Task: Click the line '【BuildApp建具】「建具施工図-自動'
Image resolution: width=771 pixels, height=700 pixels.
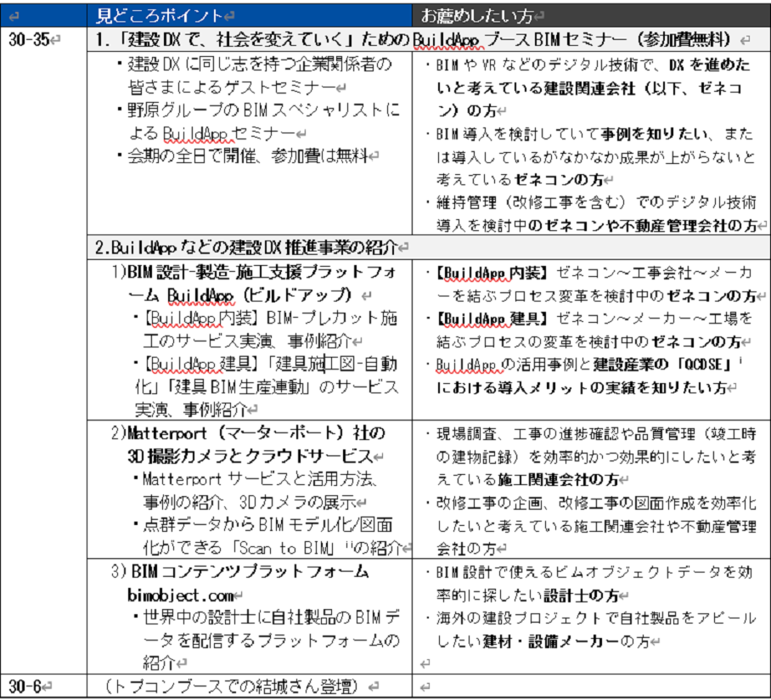Action: coord(269,364)
